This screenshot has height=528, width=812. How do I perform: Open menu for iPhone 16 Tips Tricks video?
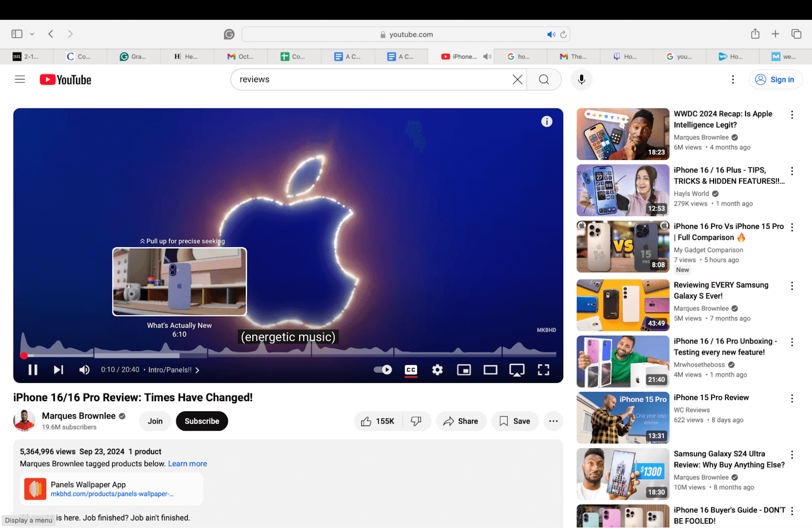792,171
